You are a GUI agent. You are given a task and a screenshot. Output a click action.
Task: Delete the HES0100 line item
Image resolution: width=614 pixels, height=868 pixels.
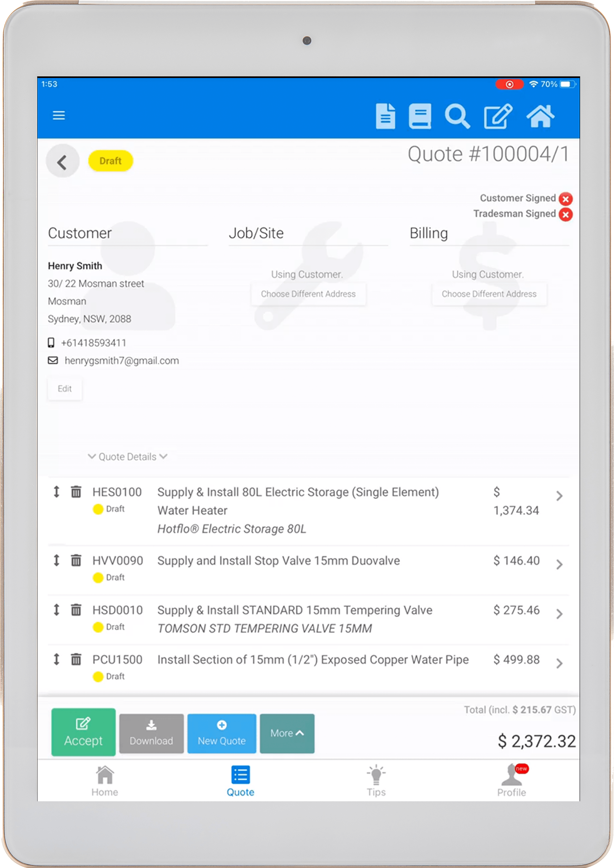pyautogui.click(x=76, y=492)
